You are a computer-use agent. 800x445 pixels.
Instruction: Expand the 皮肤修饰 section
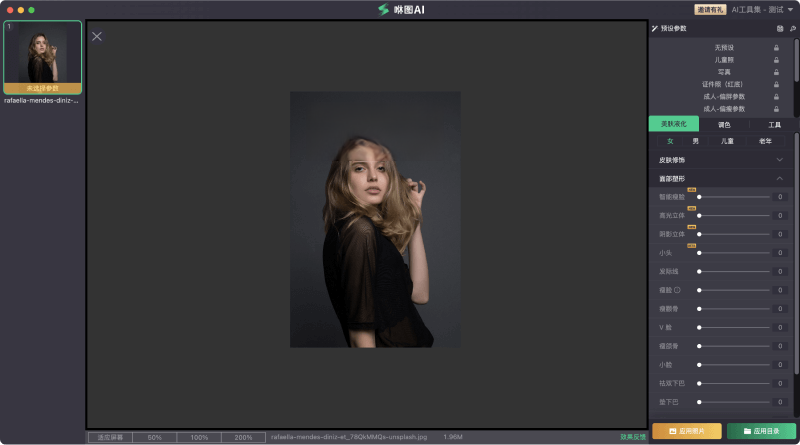point(779,160)
